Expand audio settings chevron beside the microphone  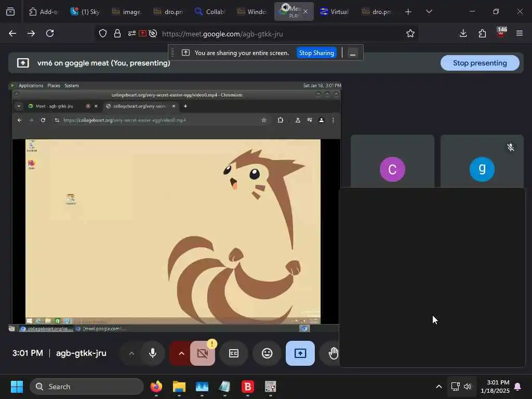click(131, 353)
